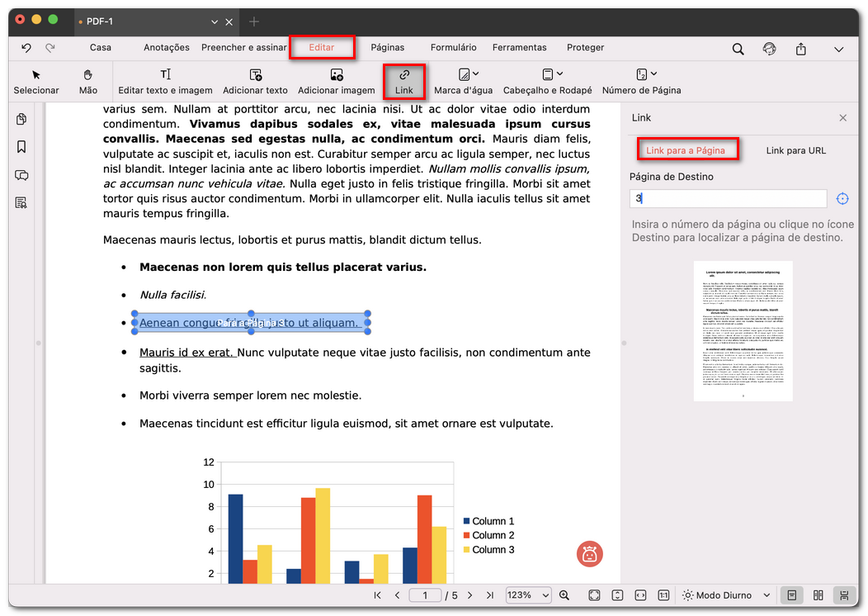Screen dimensions: 868x616
Task: Open the Modo Diurno theme dropdown
Action: [x=726, y=595]
